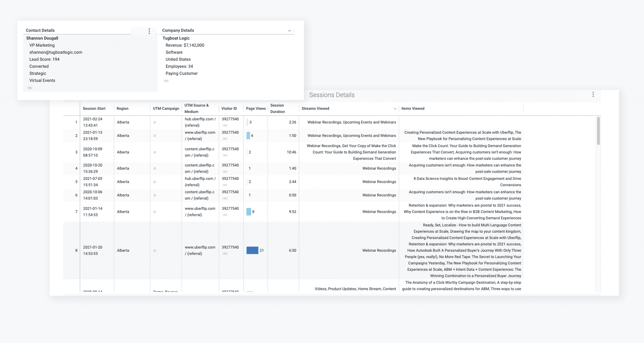Click the null UTM Campaign icon in row 1
The image size is (644, 343).
(155, 122)
